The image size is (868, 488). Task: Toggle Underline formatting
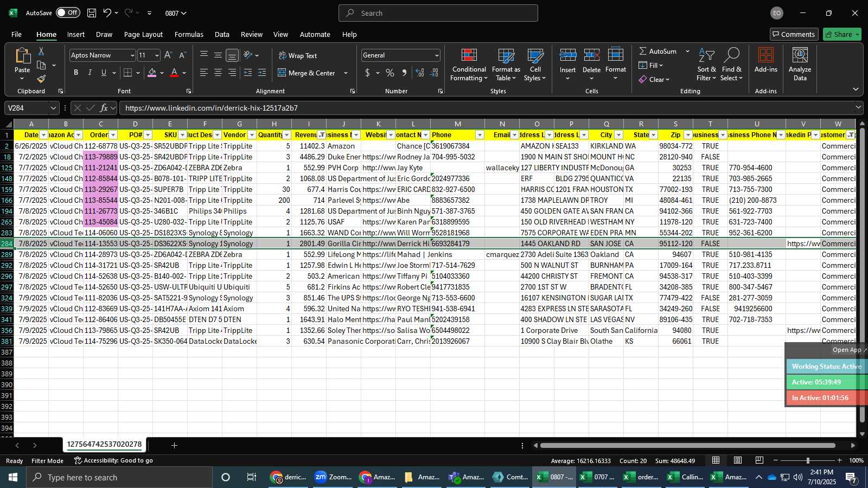point(104,73)
